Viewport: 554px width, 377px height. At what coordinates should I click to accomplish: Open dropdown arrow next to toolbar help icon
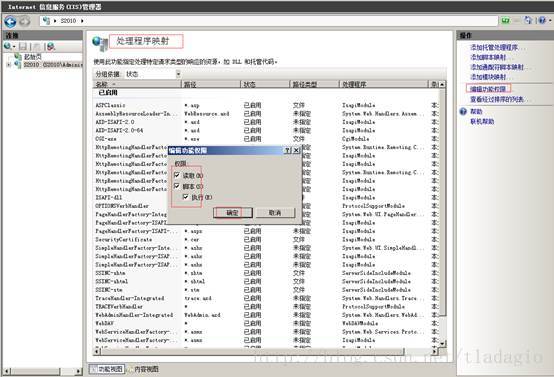point(549,21)
